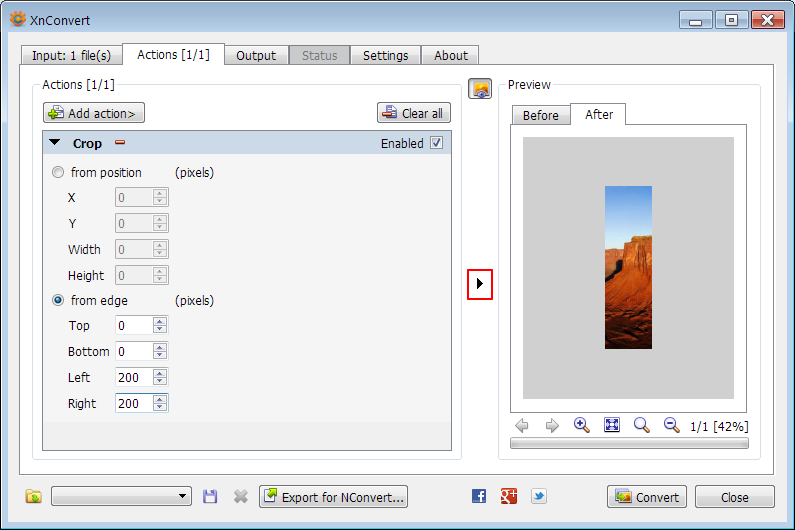Select the 'from position' radio option
Viewport: 795px width, 530px height.
click(x=58, y=172)
